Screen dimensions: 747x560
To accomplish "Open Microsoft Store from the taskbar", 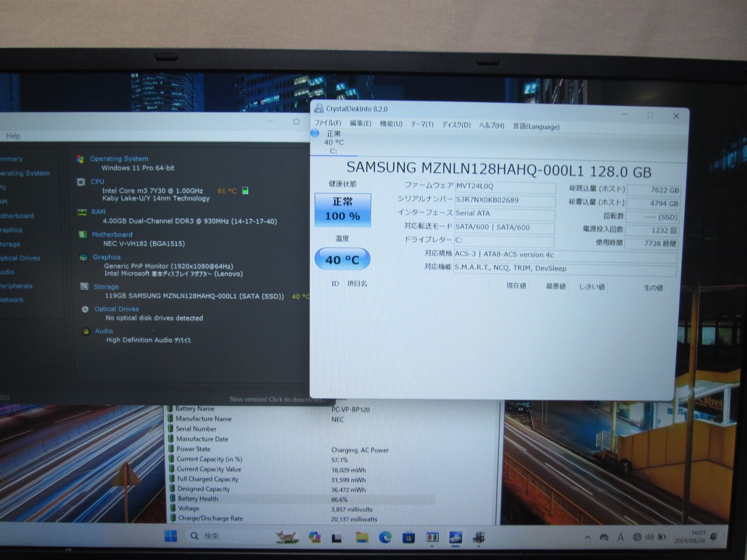I will pyautogui.click(x=409, y=538).
